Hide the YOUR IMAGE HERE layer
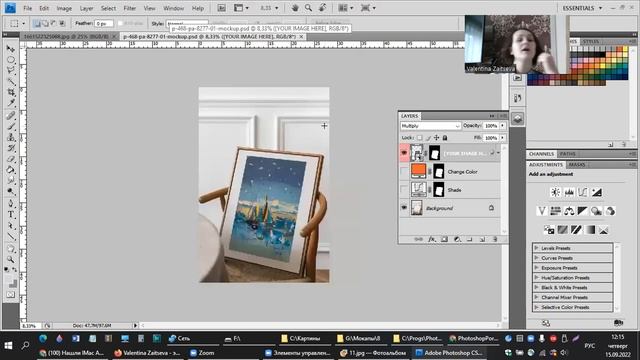This screenshot has height=360, width=640. coord(404,153)
